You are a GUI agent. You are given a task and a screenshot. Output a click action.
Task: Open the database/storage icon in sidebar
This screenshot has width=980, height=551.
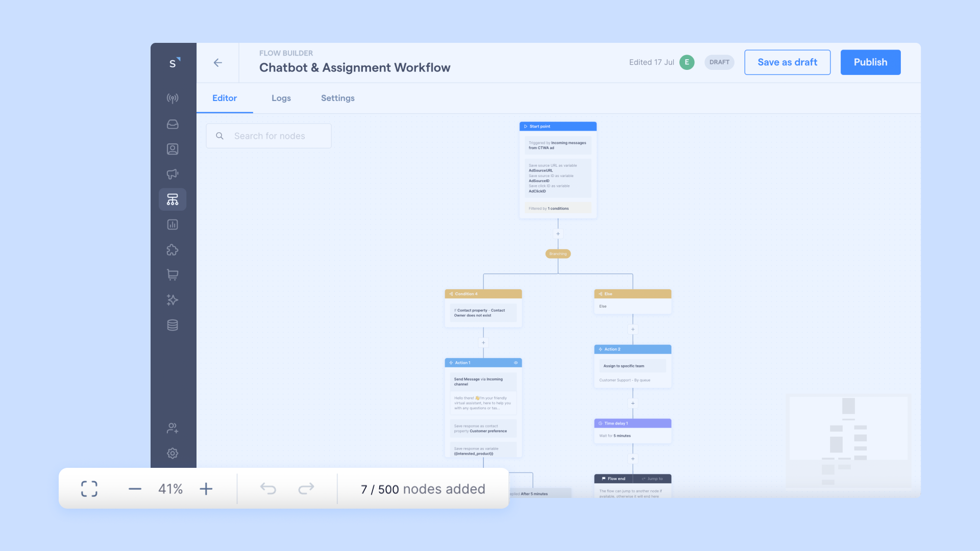click(x=173, y=325)
